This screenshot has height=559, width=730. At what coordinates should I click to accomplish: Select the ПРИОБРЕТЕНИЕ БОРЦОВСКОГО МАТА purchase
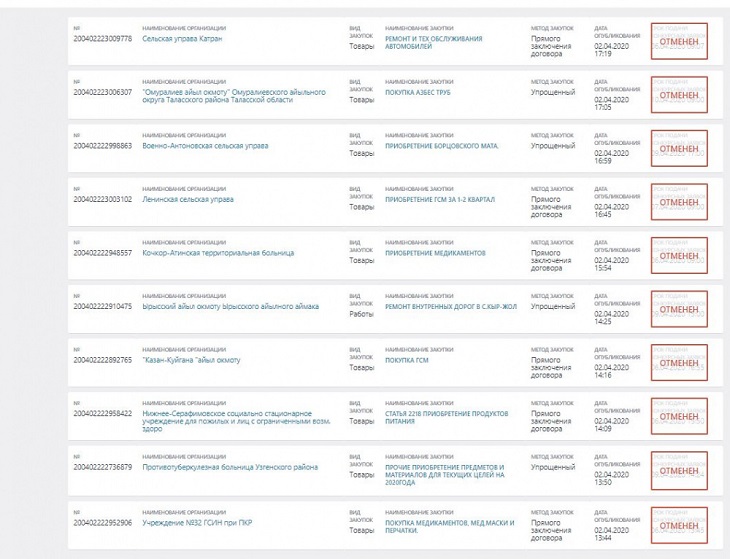pyautogui.click(x=441, y=146)
